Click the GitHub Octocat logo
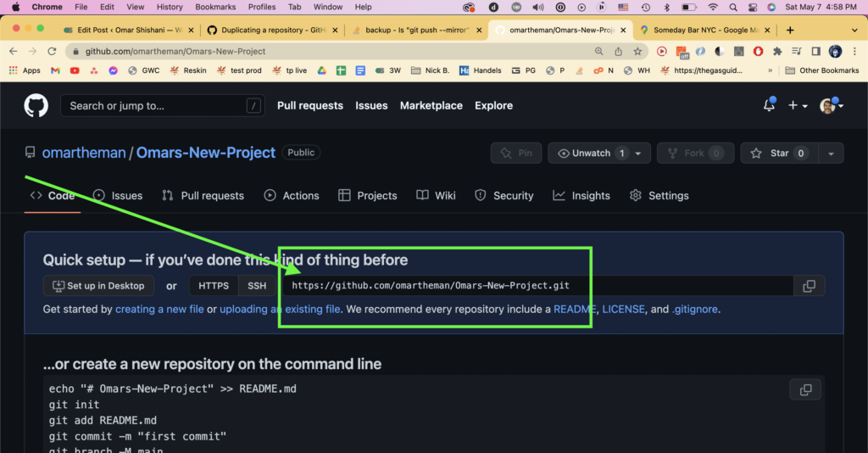 click(36, 106)
